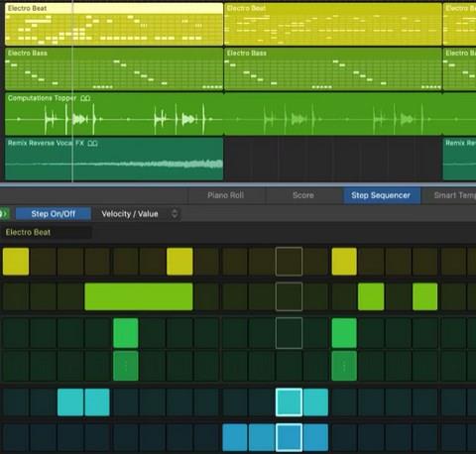Image resolution: width=476 pixels, height=454 pixels.
Task: Select the highlighted first Electro Beat region
Action: (x=114, y=24)
